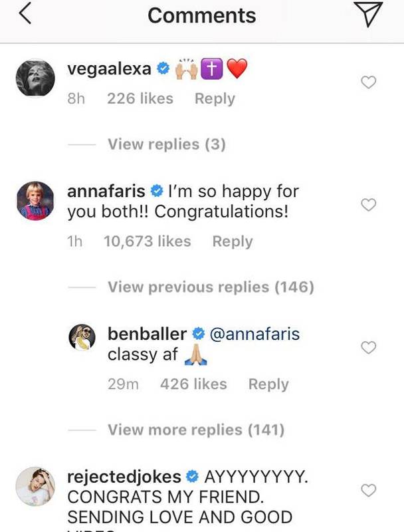Open rejectedjokes' profile picture
The height and width of the screenshot is (532, 404).
click(35, 487)
